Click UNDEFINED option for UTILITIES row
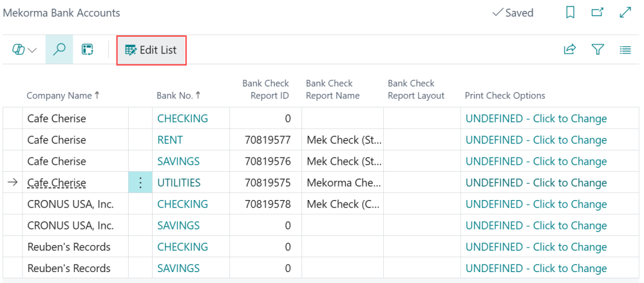The height and width of the screenshot is (283, 644). tap(536, 183)
